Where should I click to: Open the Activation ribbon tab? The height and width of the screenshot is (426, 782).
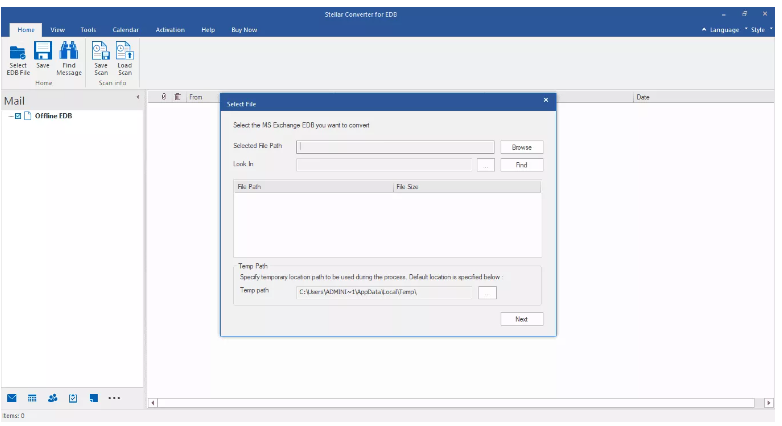170,30
